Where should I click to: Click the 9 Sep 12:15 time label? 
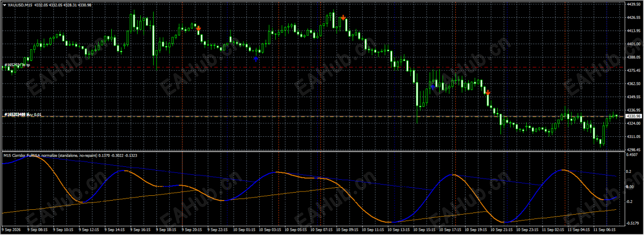(88, 231)
